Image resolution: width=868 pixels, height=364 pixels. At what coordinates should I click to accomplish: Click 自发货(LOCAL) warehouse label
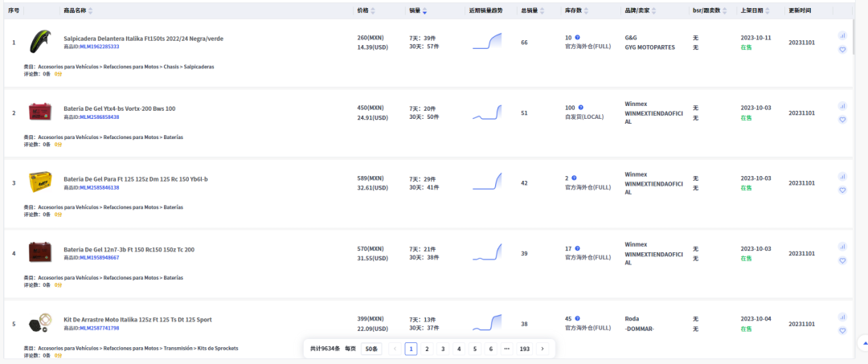[x=584, y=117]
